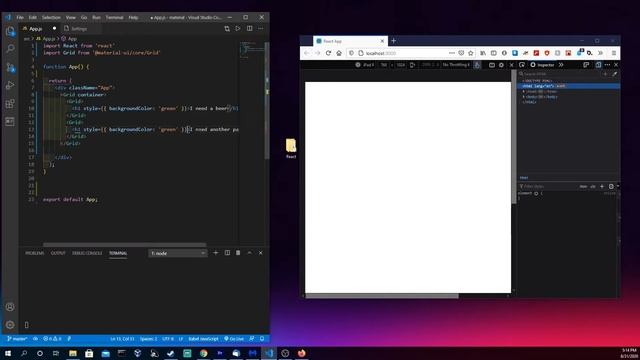Switch to the Problems tab in the panel
This screenshot has width=640, height=360.
point(35,253)
